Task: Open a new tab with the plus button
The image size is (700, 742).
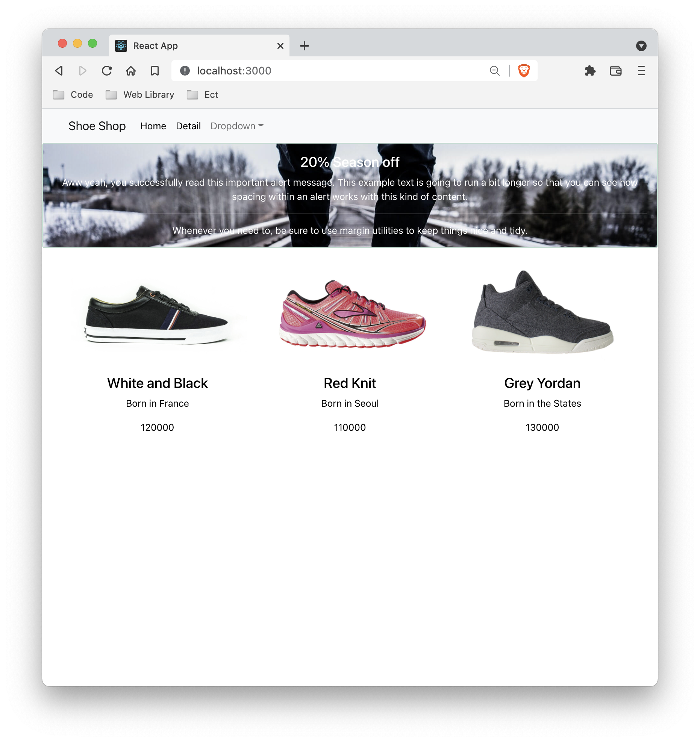Action: click(305, 46)
